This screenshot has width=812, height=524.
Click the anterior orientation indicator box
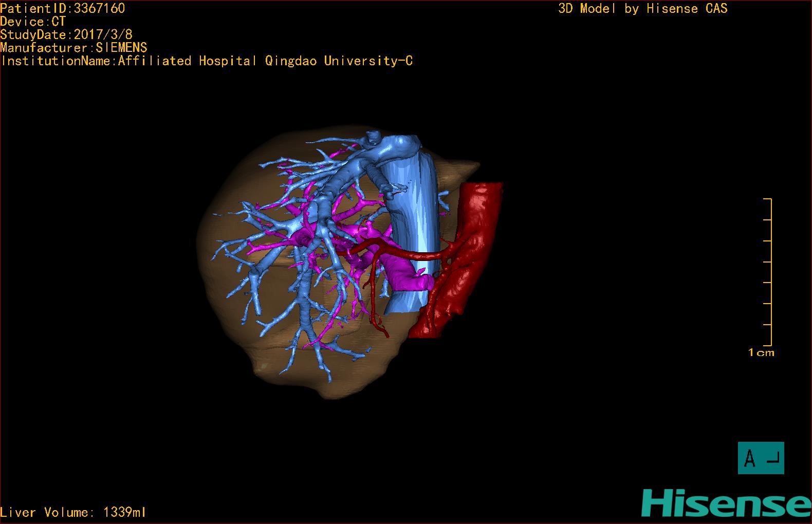tap(761, 458)
